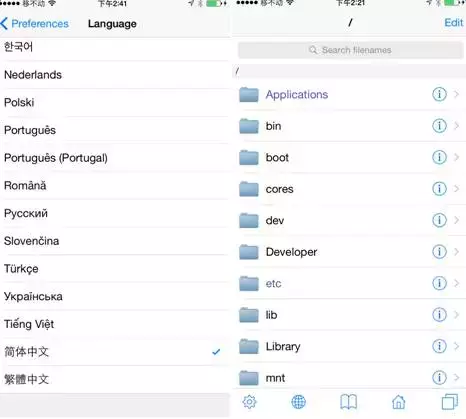Image resolution: width=466 pixels, height=419 pixels.
Task: Open the settings gear in bottom toolbar
Action: (249, 402)
